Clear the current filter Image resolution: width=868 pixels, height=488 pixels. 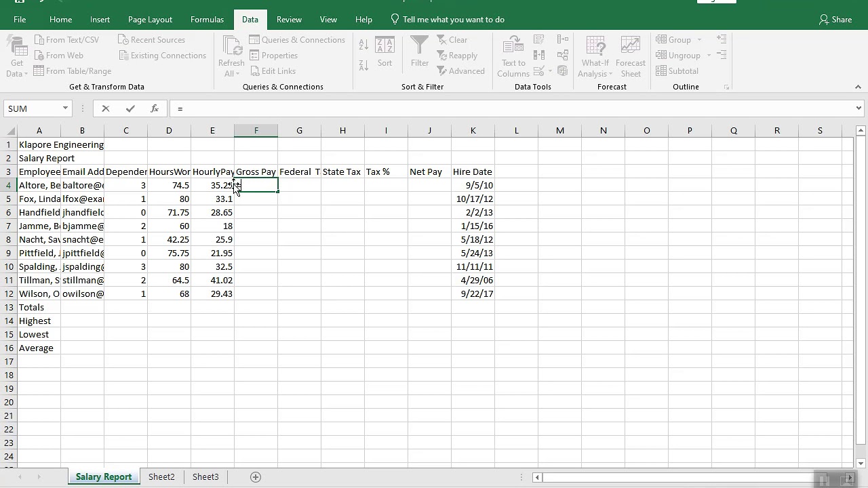coord(452,40)
